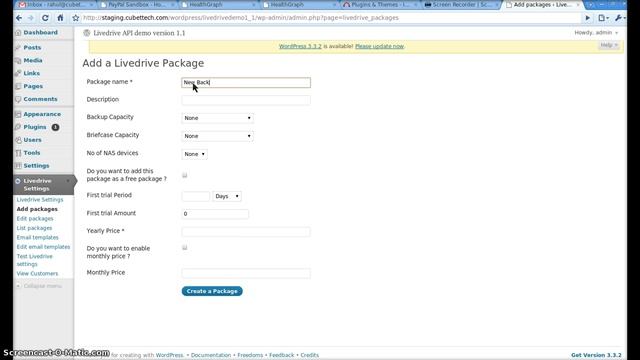Screen dimensions: 640x360
Task: Click the Comments bubble icon
Action: pyautogui.click(x=18, y=99)
